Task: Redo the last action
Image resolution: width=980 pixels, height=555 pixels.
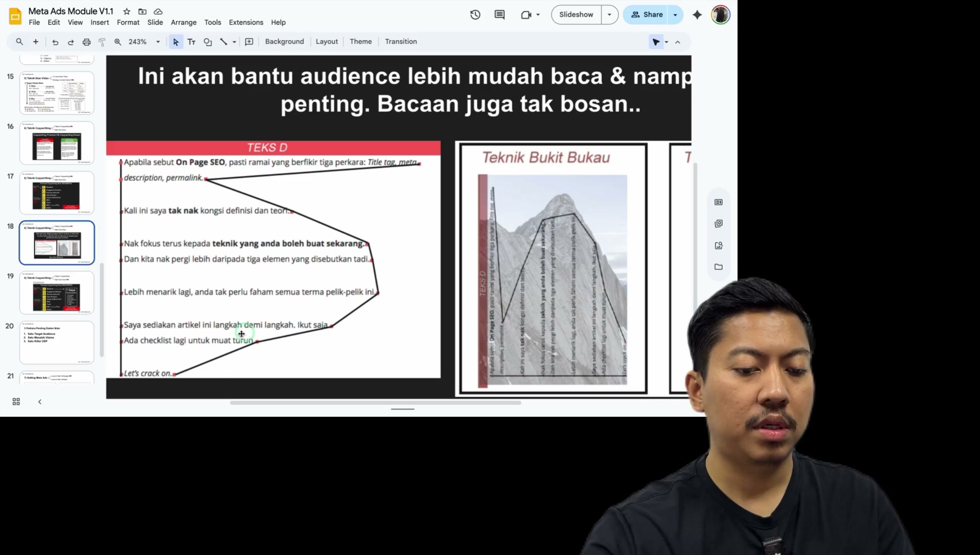Action: [x=71, y=42]
